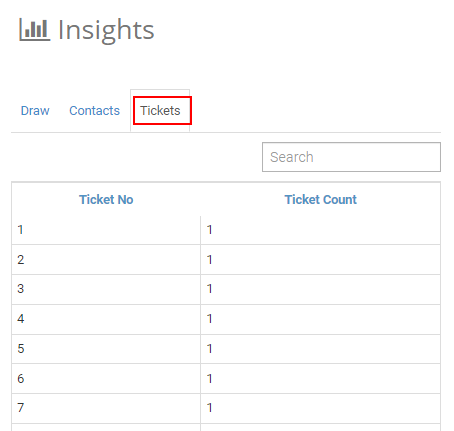
Task: Sort by the Ticket No column header
Action: [106, 200]
